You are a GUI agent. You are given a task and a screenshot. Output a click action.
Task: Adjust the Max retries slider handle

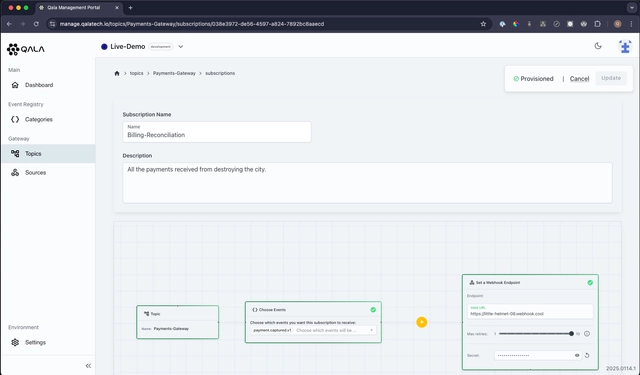[571, 334]
